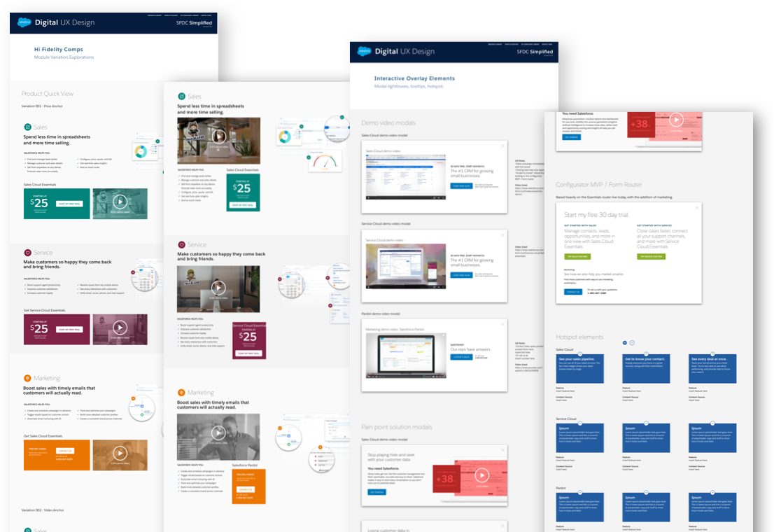
Task: Click the green Sales icon under Product Quick View
Action: (x=28, y=127)
